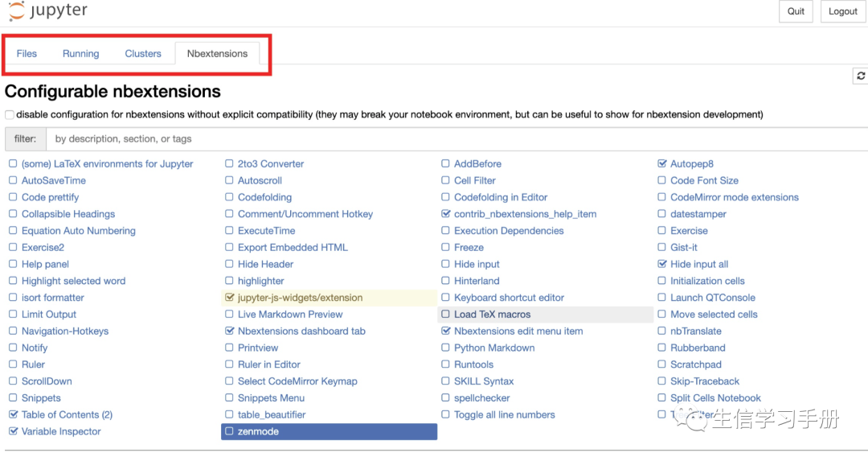Enable the 2to3 Converter checkbox
The height and width of the screenshot is (457, 868).
point(229,164)
